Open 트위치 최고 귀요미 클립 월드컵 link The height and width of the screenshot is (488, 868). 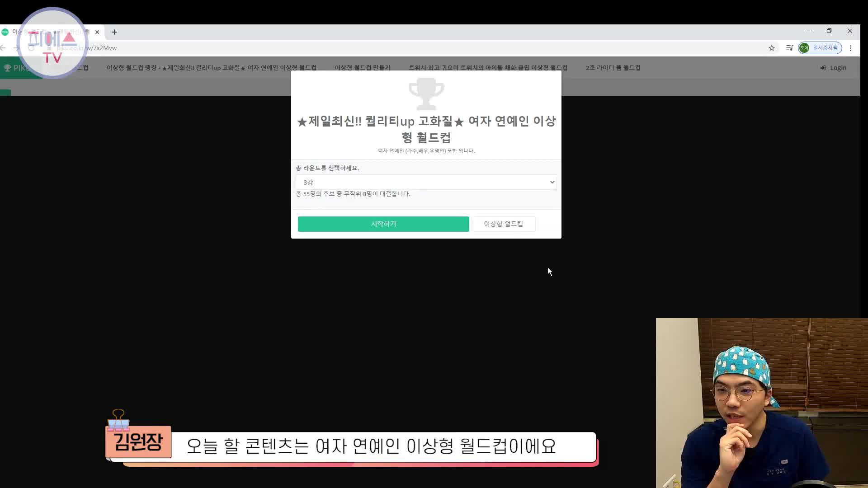[488, 68]
